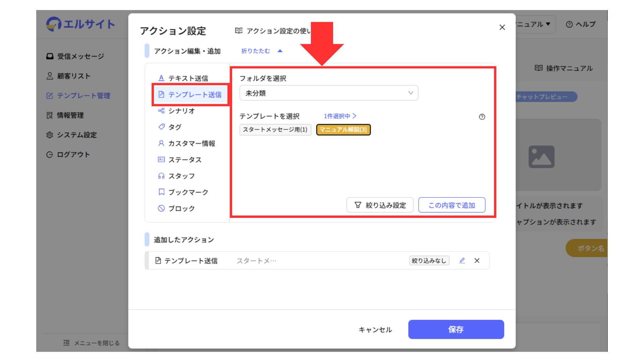
Task: Toggle the マニュアル解説(3) template chip
Action: 343,129
